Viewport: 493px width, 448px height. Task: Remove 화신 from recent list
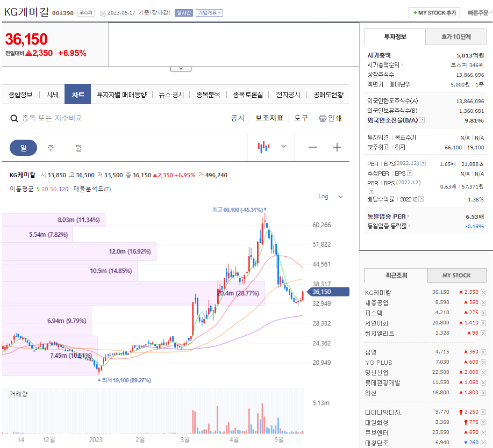click(483, 393)
